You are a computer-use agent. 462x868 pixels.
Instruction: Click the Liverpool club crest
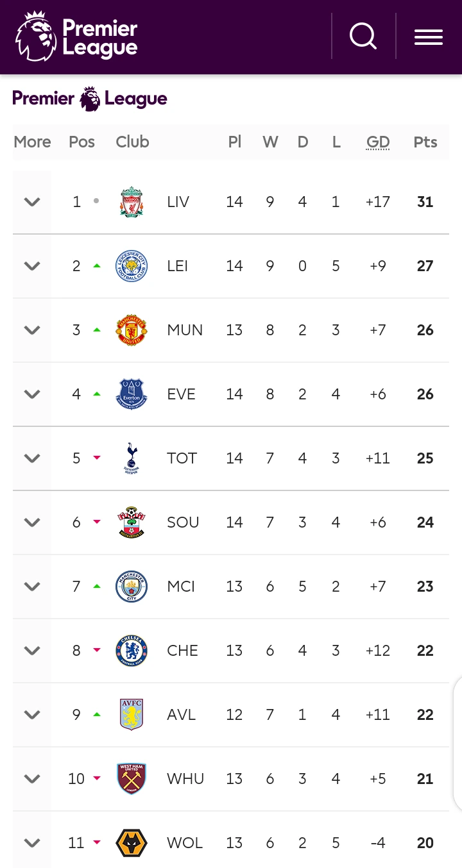pos(132,202)
